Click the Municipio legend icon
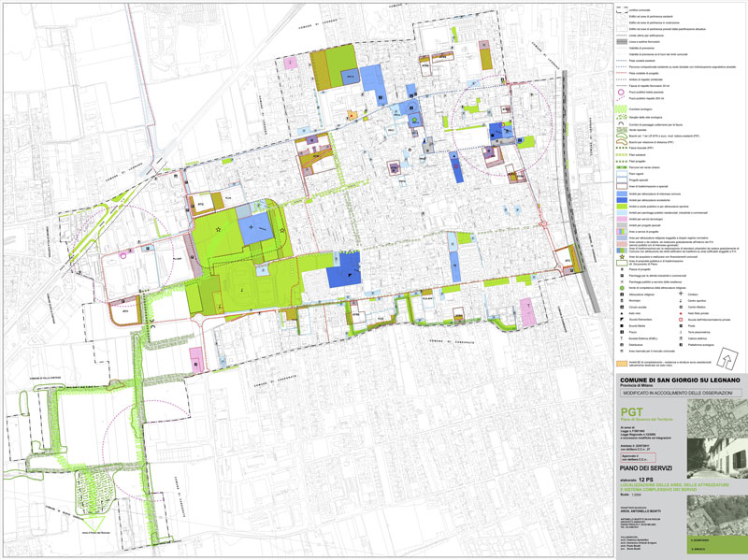The image size is (748, 560). (x=622, y=301)
